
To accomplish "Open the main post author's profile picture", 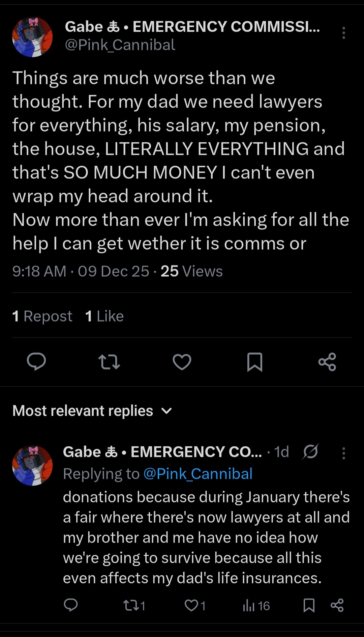I will coord(32,37).
